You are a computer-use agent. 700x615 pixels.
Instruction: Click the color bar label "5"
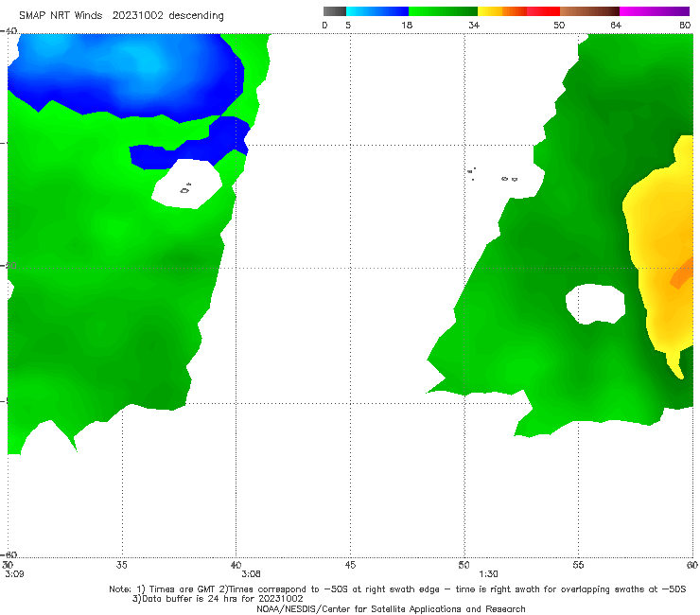tap(348, 25)
